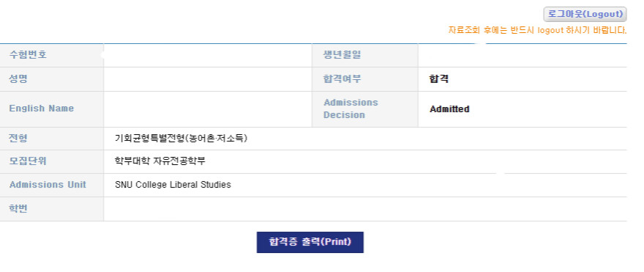644x272 pixels.
Task: Click the empty 성명 value cell
Action: coord(208,79)
